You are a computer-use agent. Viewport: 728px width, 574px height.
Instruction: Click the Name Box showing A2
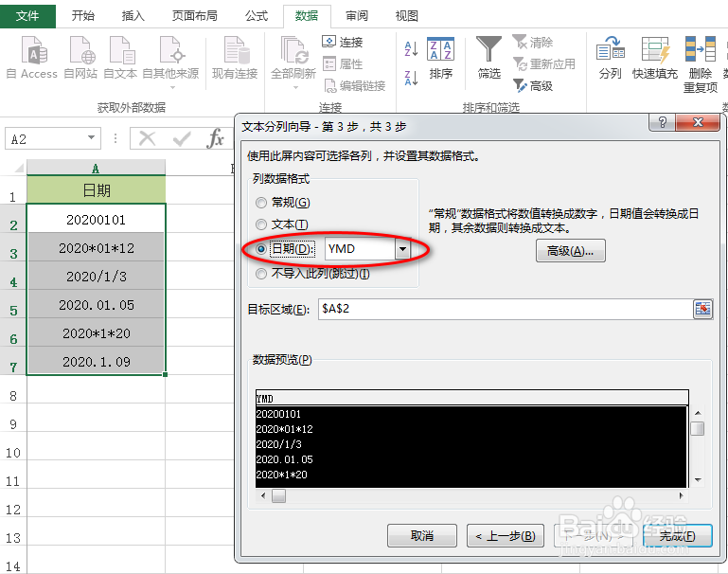[45, 138]
